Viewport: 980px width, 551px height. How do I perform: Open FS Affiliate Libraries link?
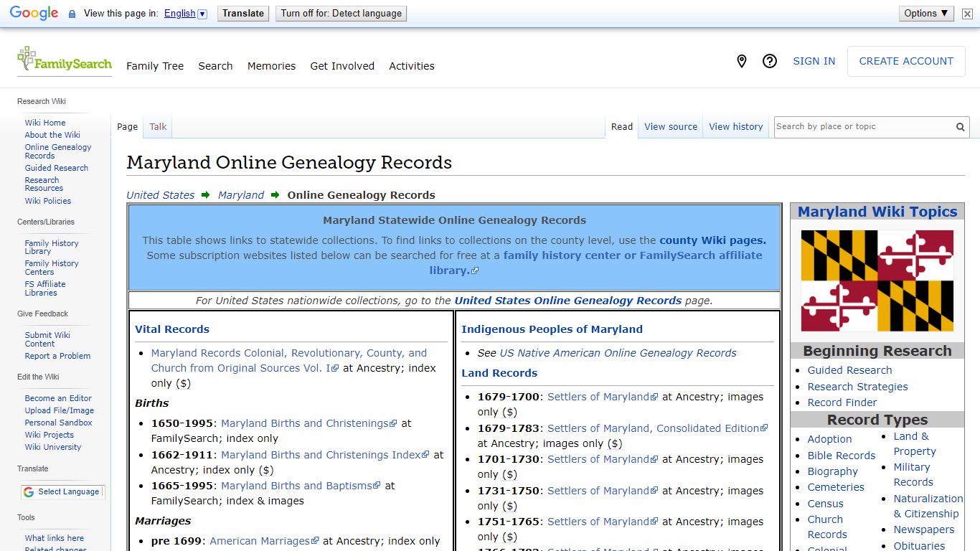pyautogui.click(x=45, y=288)
